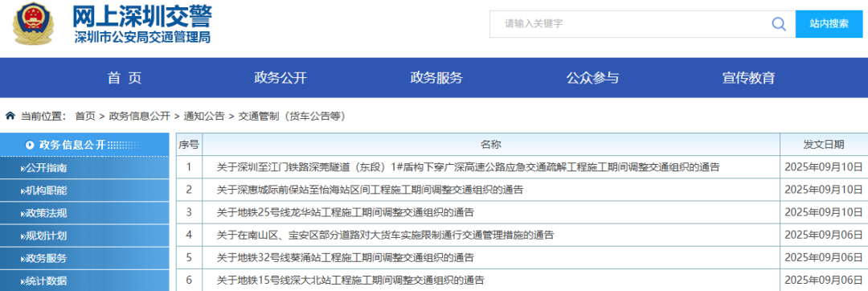
Task: Click the circle icon before 政务信息公开 header
Action: 31,145
